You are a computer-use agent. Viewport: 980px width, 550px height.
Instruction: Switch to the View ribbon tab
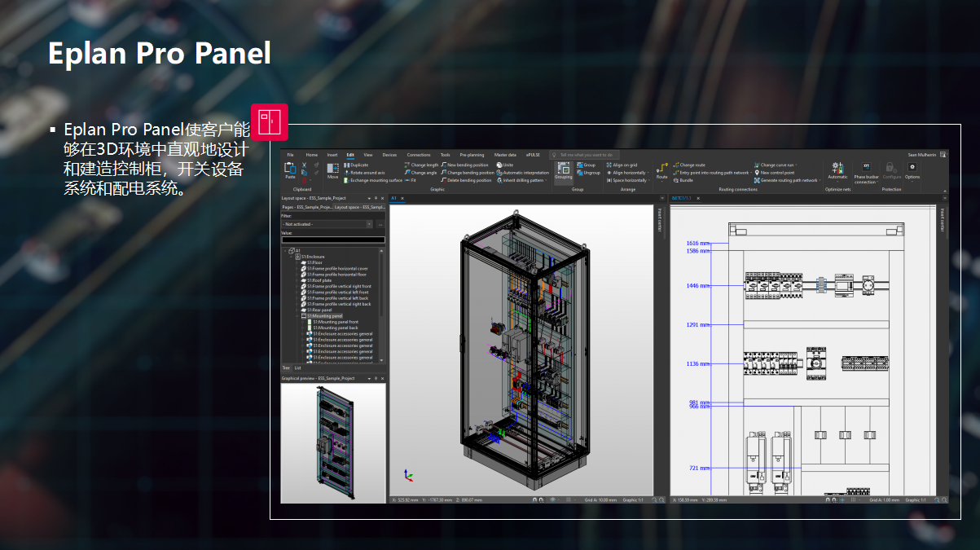[x=368, y=155]
